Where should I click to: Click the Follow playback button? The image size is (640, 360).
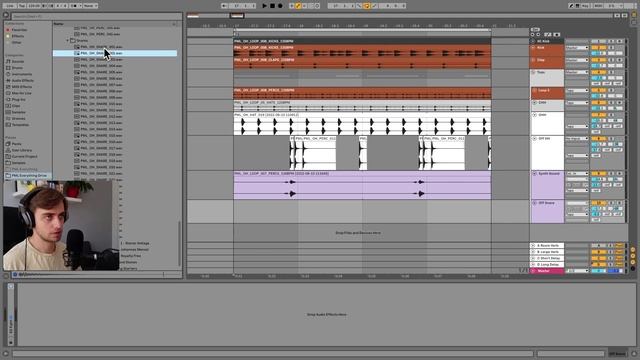coord(224,6)
